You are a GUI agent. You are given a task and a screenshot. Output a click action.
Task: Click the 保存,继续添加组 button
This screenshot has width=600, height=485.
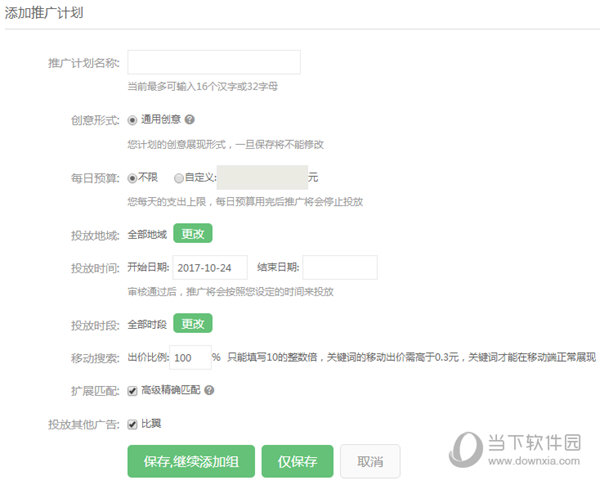coord(191,461)
